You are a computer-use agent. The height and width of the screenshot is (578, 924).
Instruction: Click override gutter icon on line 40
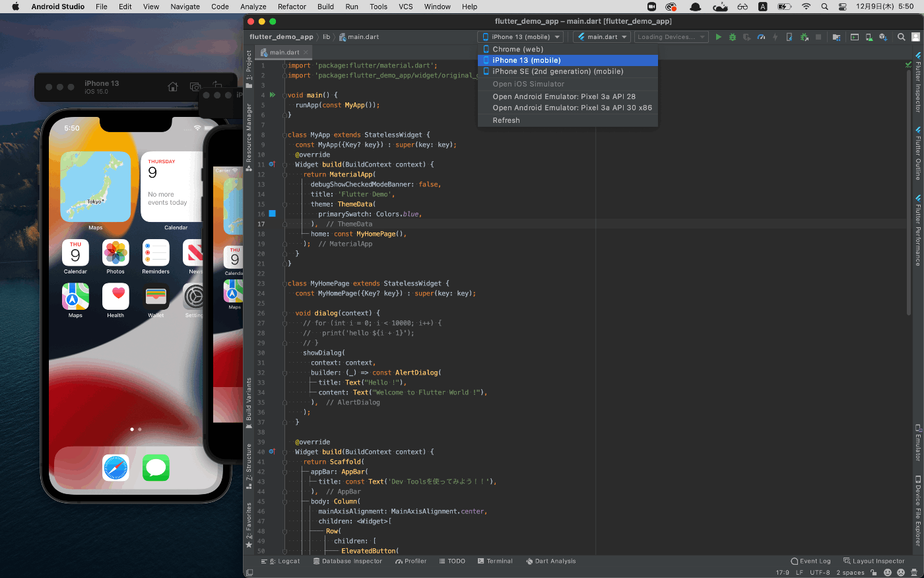[272, 452]
